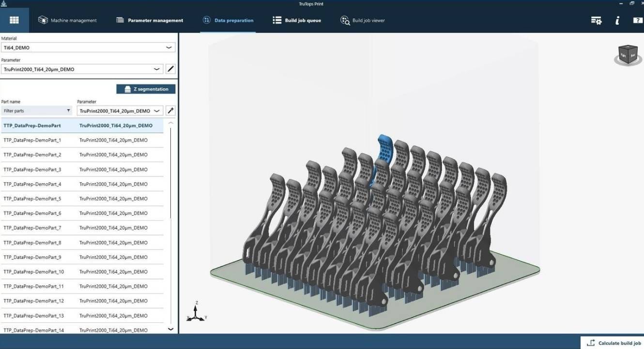The image size is (644, 349).
Task: Select the Data preparation tab
Action: (228, 20)
